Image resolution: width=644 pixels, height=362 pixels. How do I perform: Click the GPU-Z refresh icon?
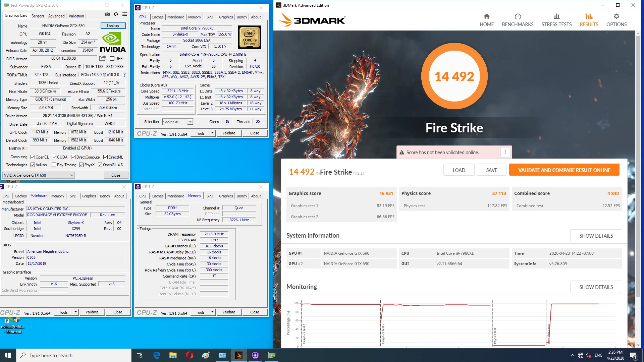(x=116, y=14)
